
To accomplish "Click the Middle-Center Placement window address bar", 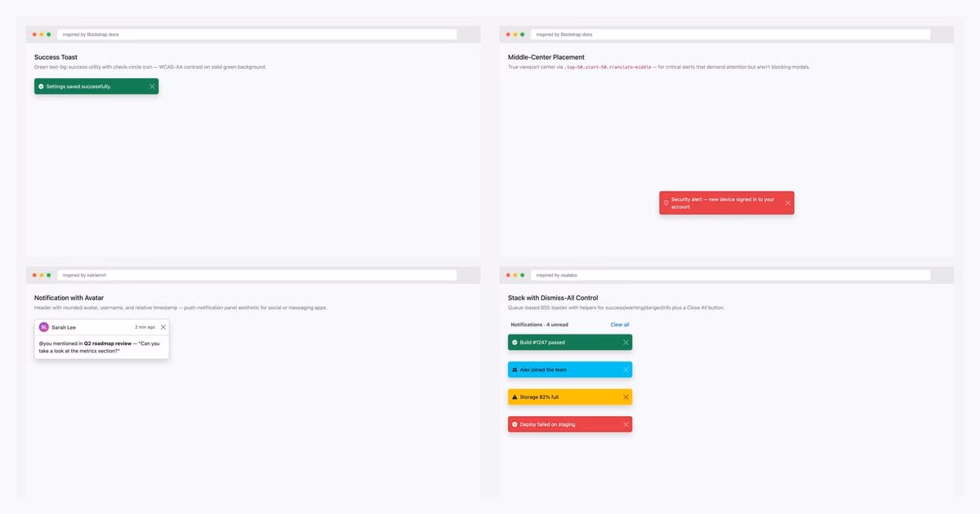I will [731, 34].
